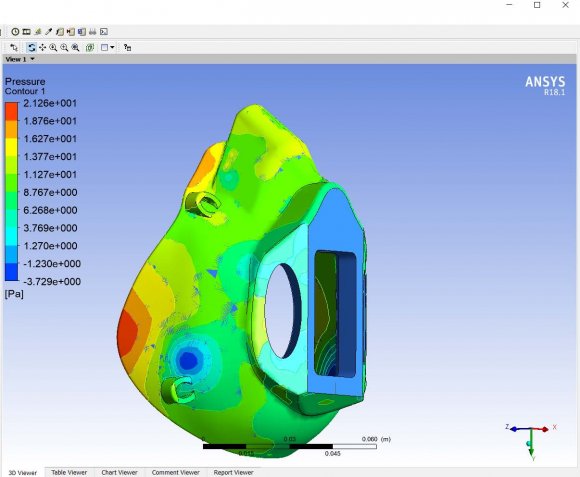Activate the Pan view tool
Viewport: 580px width, 477px height.
pos(43,47)
